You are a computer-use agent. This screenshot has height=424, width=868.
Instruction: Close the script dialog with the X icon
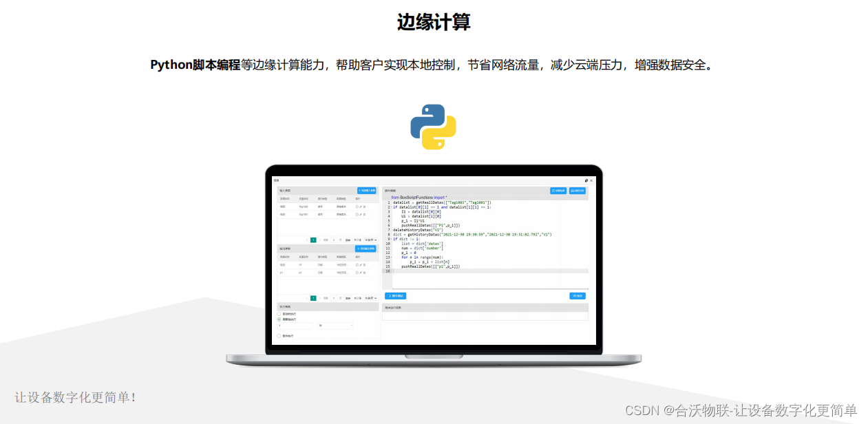(591, 180)
